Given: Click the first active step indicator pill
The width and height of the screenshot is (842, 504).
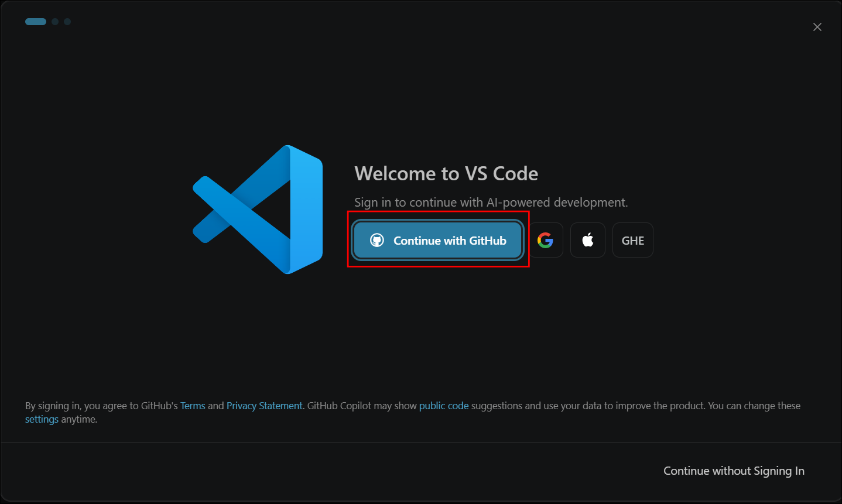Looking at the screenshot, I should pos(36,22).
